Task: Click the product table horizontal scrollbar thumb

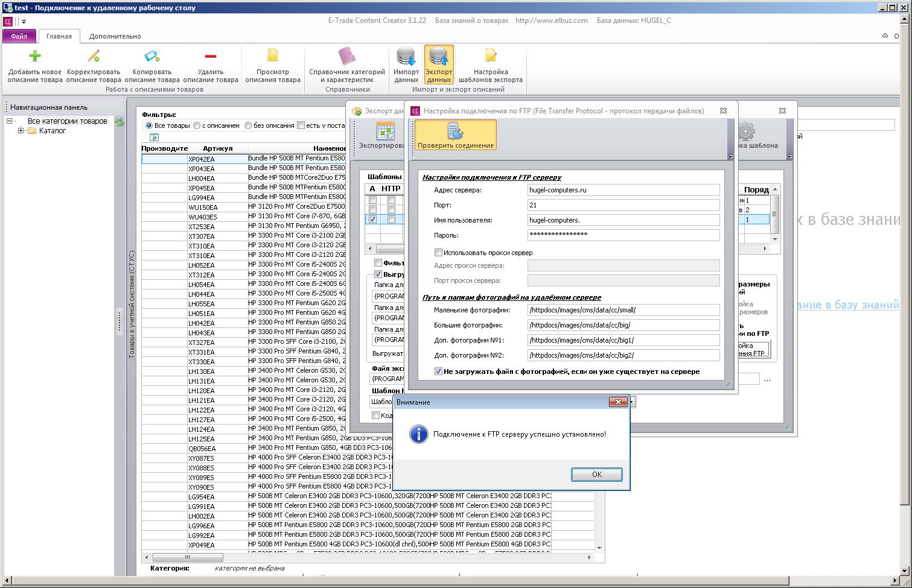Action: [x=188, y=558]
